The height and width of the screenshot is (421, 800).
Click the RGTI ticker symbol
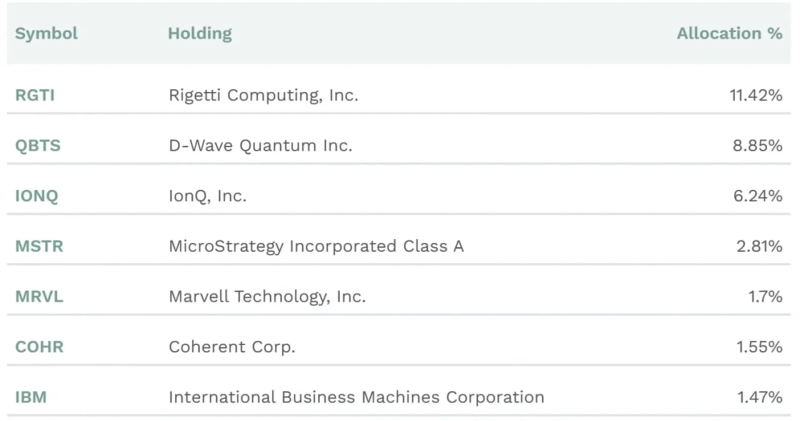coord(36,96)
